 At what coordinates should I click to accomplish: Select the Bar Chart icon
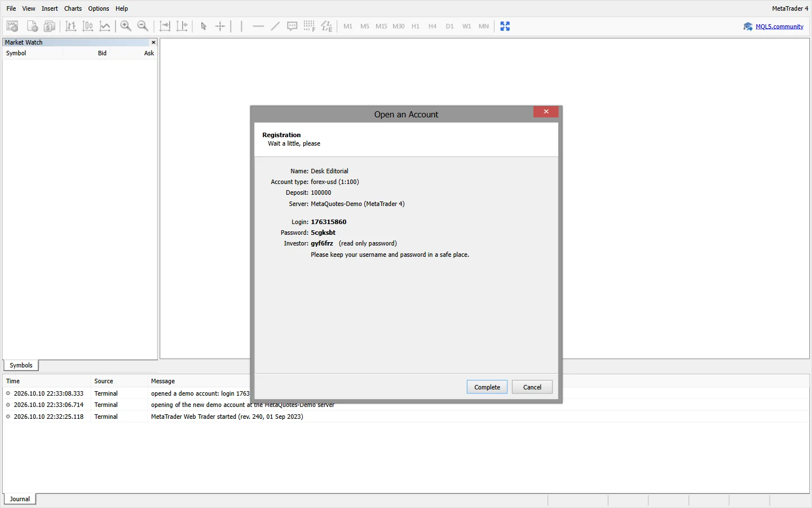pyautogui.click(x=71, y=26)
